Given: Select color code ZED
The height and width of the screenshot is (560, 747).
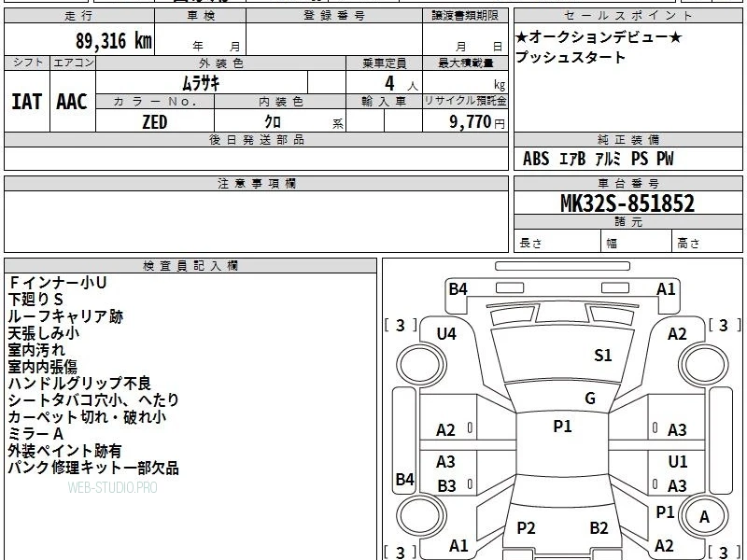Looking at the screenshot, I should pos(155,122).
